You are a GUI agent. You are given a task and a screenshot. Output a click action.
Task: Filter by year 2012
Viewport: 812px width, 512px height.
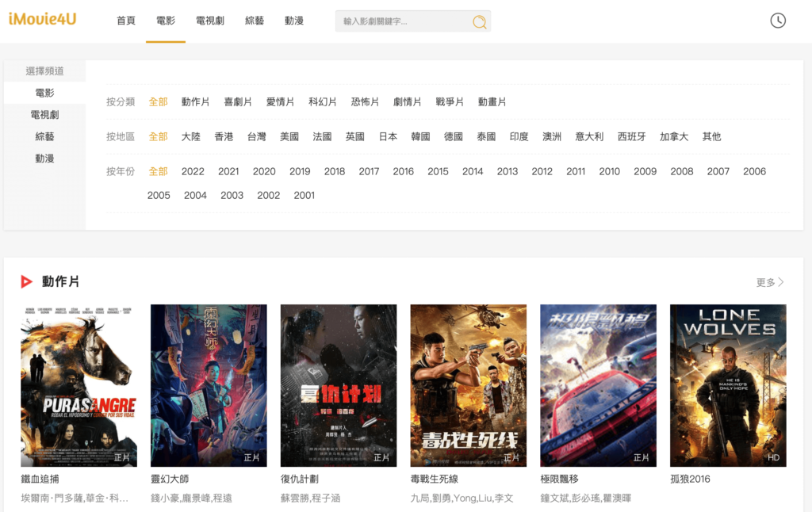click(542, 171)
